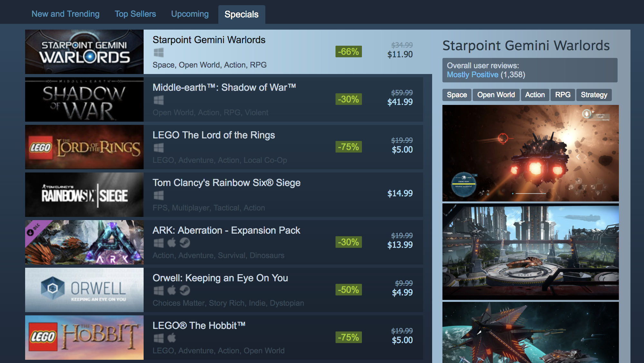Select the Strategy tag
Image resolution: width=644 pixels, height=363 pixels.
click(594, 95)
